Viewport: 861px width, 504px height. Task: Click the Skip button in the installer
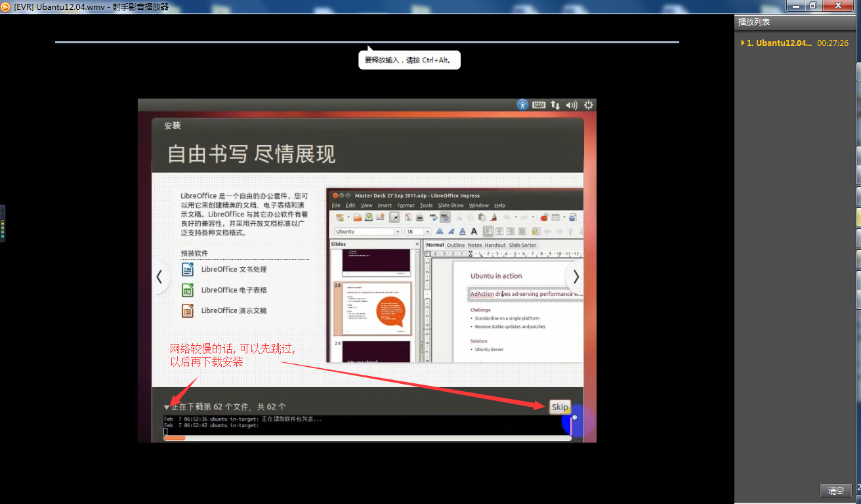click(560, 407)
